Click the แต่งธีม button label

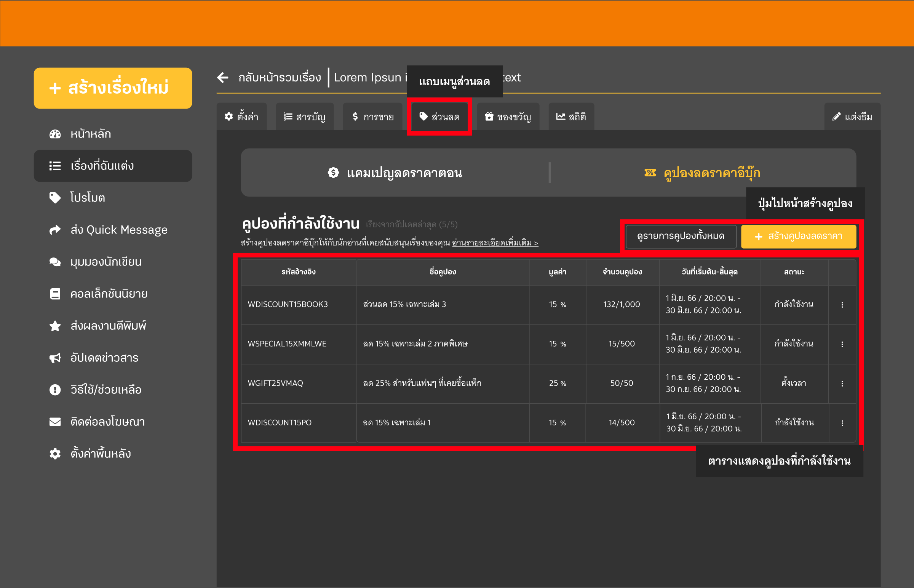click(x=858, y=117)
